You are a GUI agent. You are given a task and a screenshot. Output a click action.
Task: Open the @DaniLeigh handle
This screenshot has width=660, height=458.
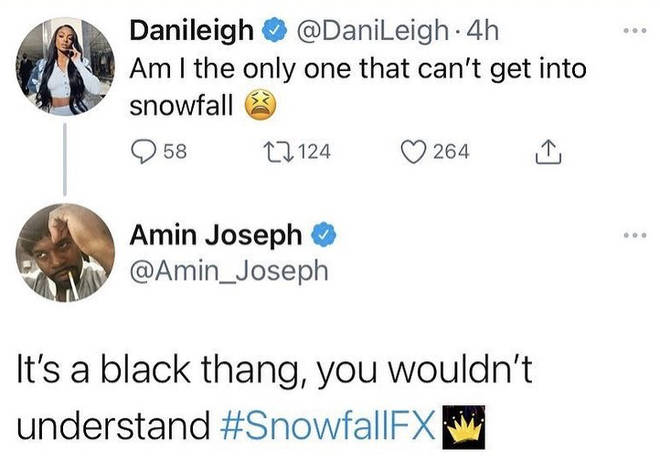click(x=372, y=31)
